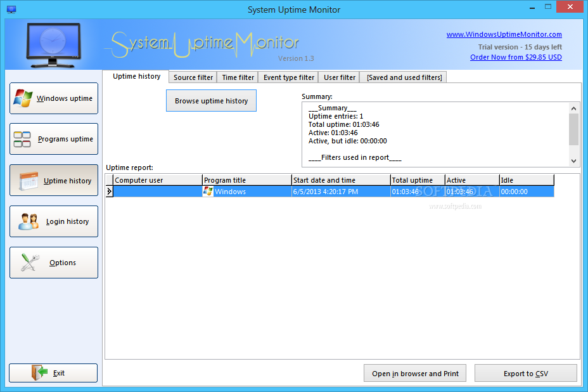Click the 'Filters used in report' summary line
This screenshot has height=392, width=588.
point(355,157)
